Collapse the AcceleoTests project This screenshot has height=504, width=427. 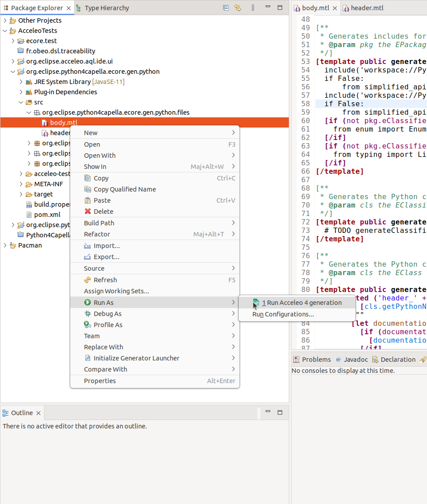[5, 30]
